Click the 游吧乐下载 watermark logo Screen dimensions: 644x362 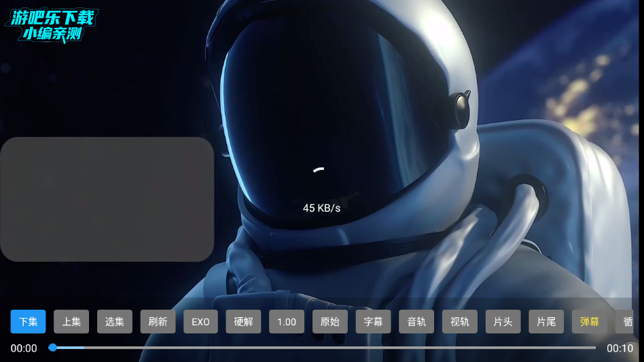tap(52, 26)
